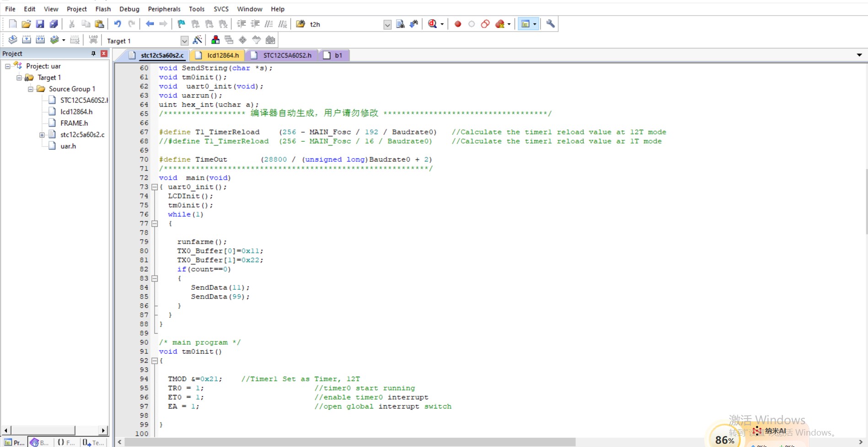Viewport: 868px width, 447px height.
Task: Collapse the main function fold marker on line 73
Action: pos(155,187)
